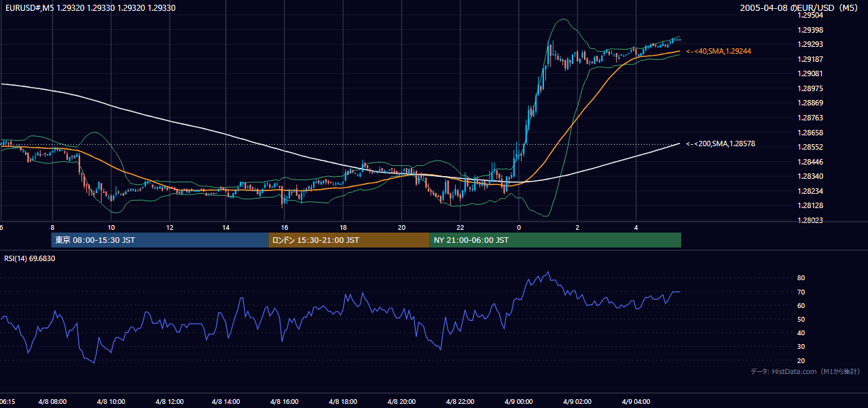Select the 200 SMA 1.28578 label
Viewport: 868px width, 408px height.
(x=721, y=143)
